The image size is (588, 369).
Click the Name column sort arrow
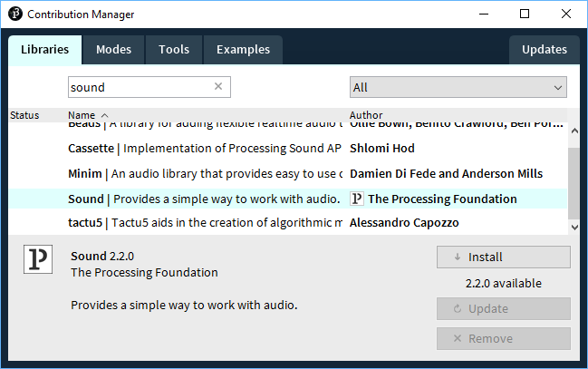pyautogui.click(x=104, y=116)
